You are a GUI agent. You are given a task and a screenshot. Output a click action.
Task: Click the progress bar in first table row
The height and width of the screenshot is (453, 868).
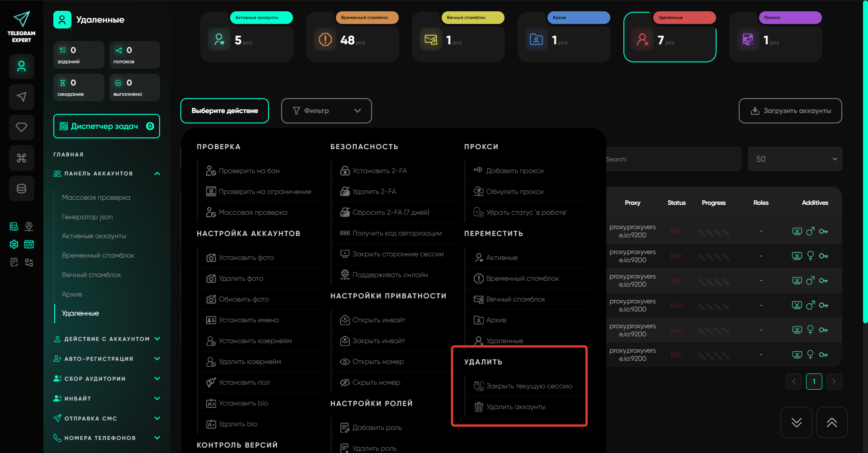713,232
